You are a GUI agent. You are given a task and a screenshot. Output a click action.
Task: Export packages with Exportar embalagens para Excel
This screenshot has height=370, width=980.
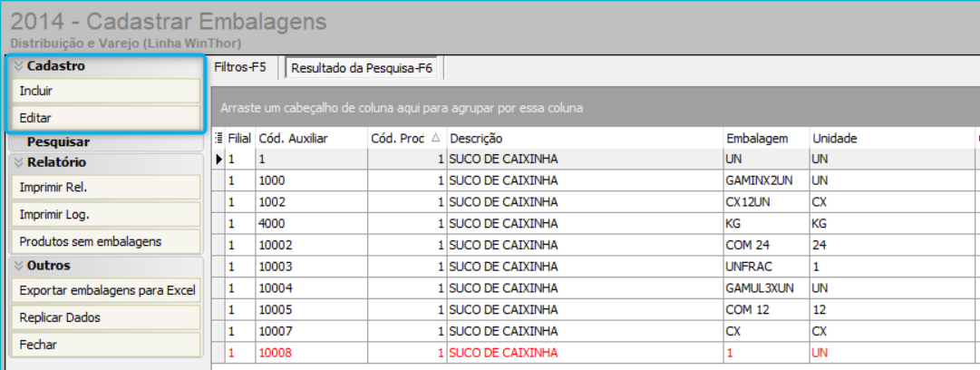tap(106, 291)
